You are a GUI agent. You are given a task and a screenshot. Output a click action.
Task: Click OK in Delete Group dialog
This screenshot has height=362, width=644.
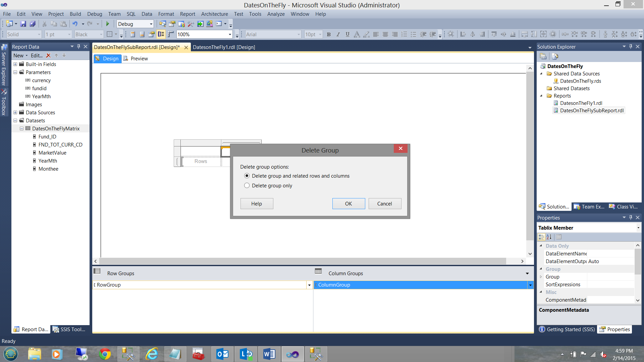[x=348, y=203]
